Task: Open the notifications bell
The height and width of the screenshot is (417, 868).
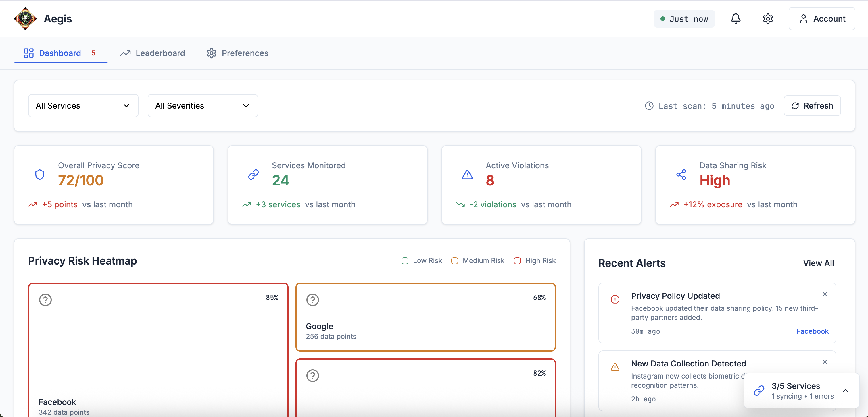Action: coord(736,18)
